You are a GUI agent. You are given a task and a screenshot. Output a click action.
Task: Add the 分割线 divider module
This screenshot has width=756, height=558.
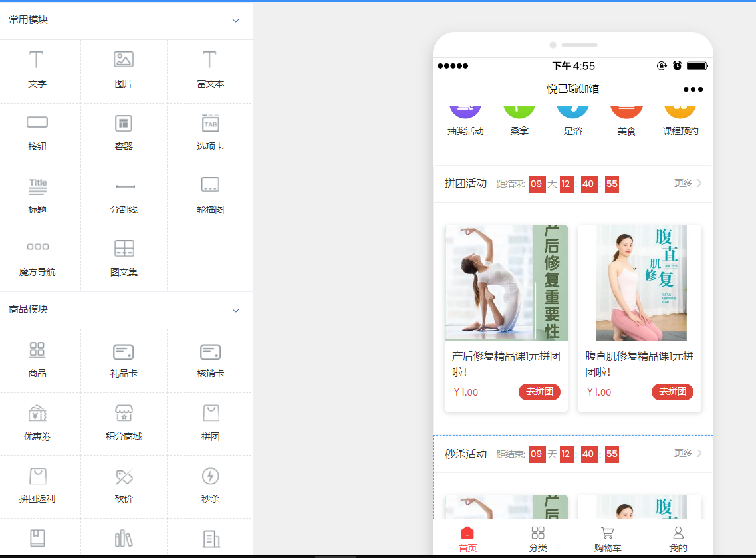(124, 197)
